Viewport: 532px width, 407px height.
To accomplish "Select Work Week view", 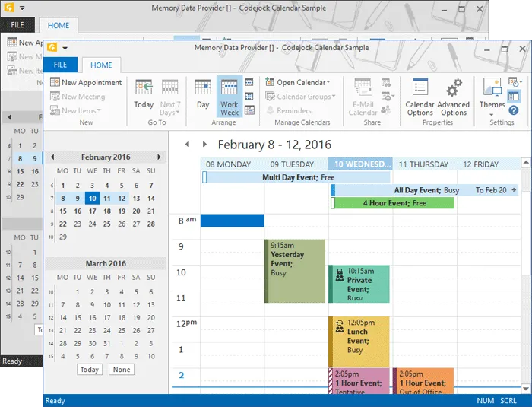I will tap(230, 97).
